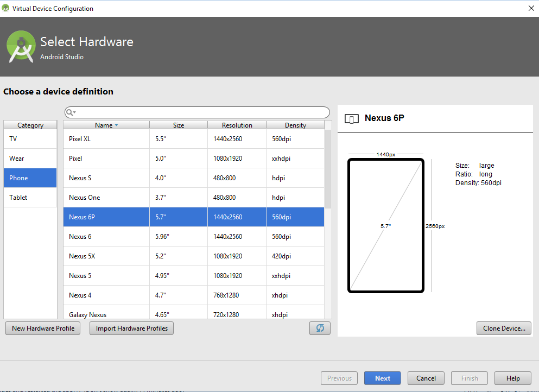Toggle the Name column sort arrow
Screen dimensions: 539x392
[x=116, y=125]
